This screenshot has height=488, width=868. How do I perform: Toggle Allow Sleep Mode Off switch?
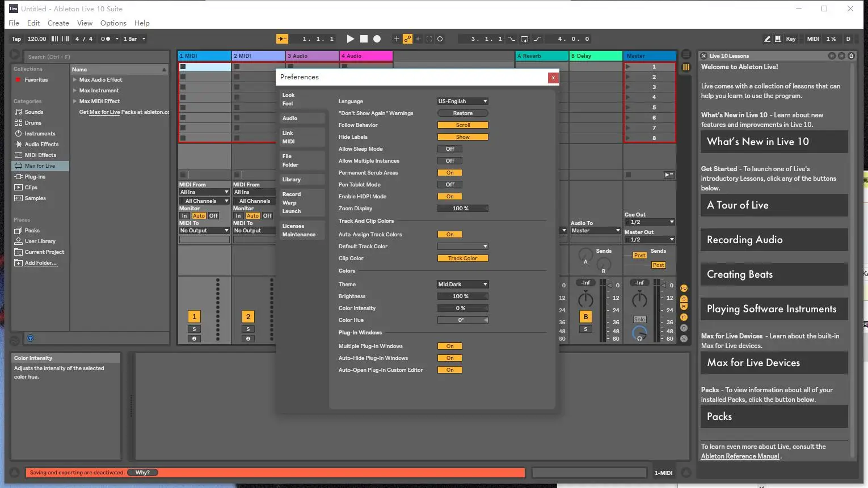pyautogui.click(x=449, y=148)
